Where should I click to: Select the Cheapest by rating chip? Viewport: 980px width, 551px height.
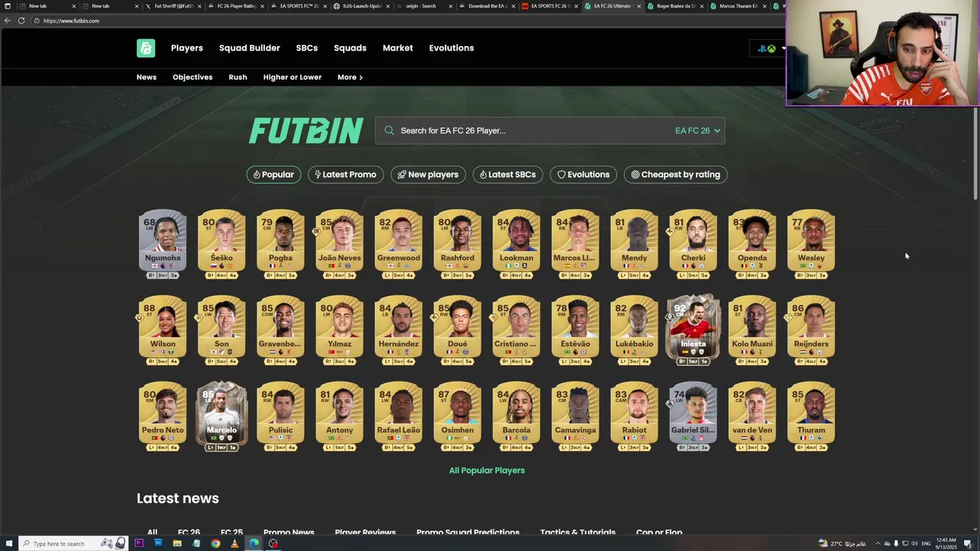pyautogui.click(x=676, y=174)
